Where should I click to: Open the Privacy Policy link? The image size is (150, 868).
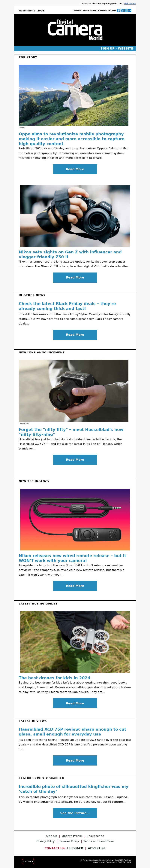[45, 841]
